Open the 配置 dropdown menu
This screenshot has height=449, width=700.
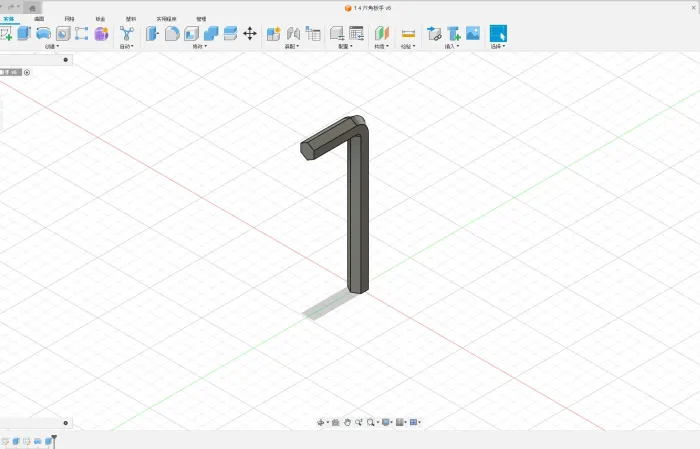[x=346, y=46]
